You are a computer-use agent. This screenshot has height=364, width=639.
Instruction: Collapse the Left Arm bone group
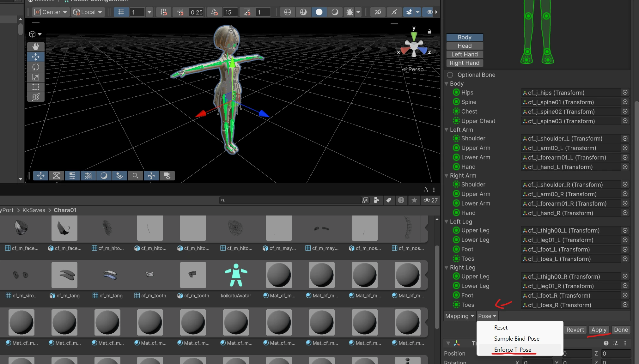point(447,130)
